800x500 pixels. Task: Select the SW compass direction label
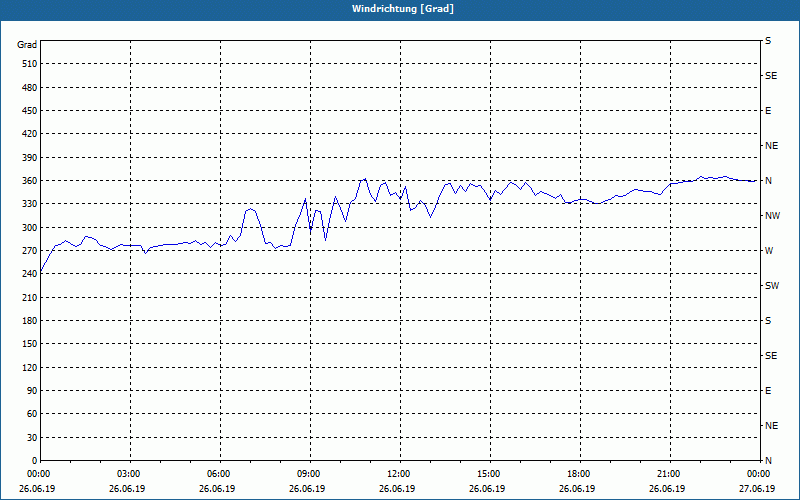pos(772,286)
